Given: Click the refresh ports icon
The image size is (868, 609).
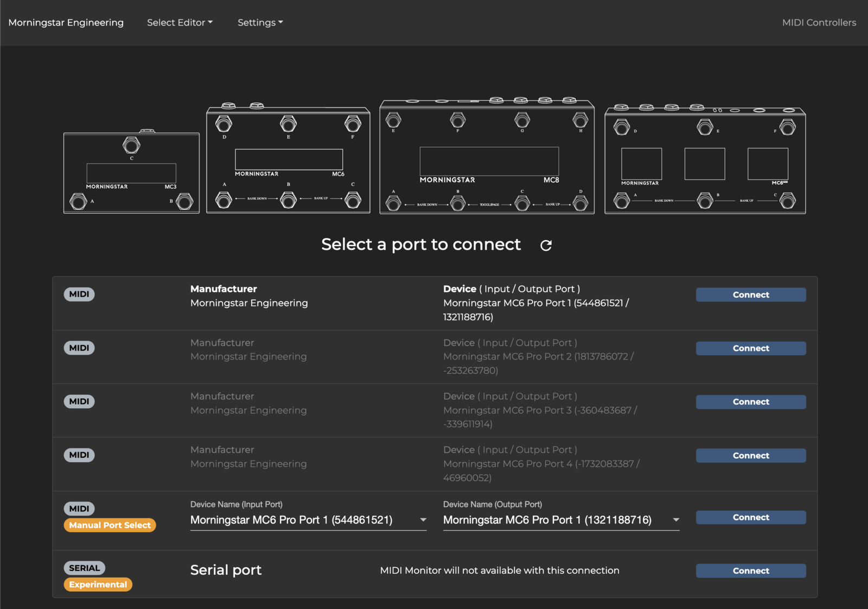Looking at the screenshot, I should (546, 245).
